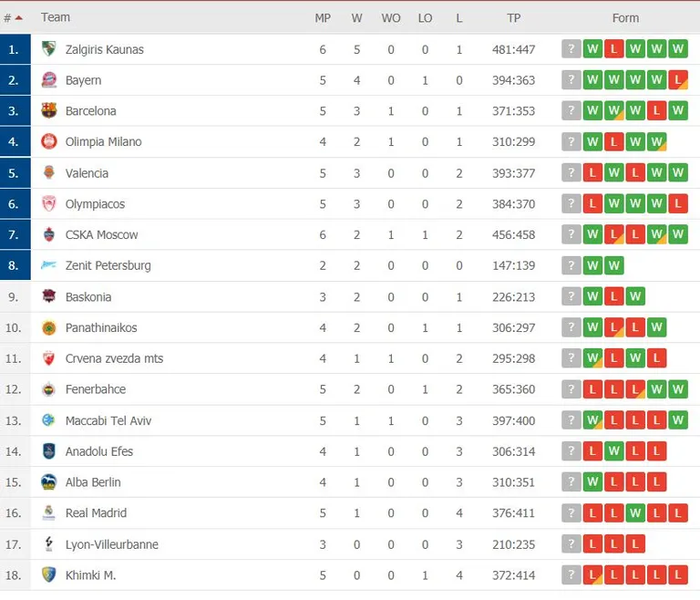Click the Alba Berlin logo icon
The image size is (700, 600).
point(48,481)
